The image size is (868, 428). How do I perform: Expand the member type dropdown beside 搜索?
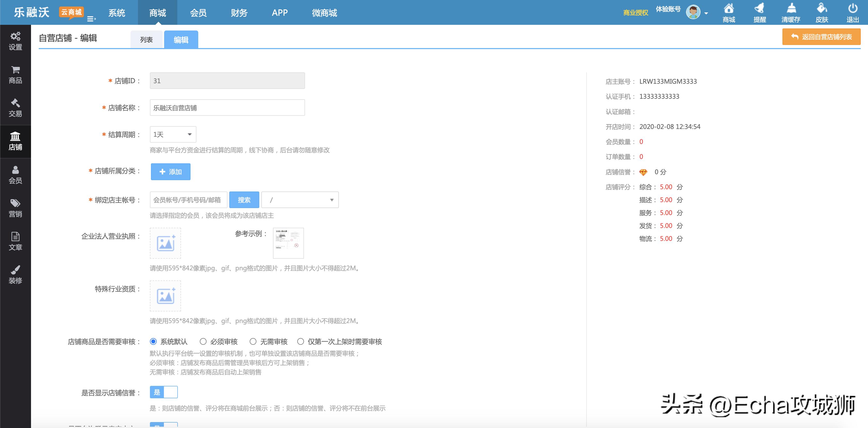(x=300, y=200)
